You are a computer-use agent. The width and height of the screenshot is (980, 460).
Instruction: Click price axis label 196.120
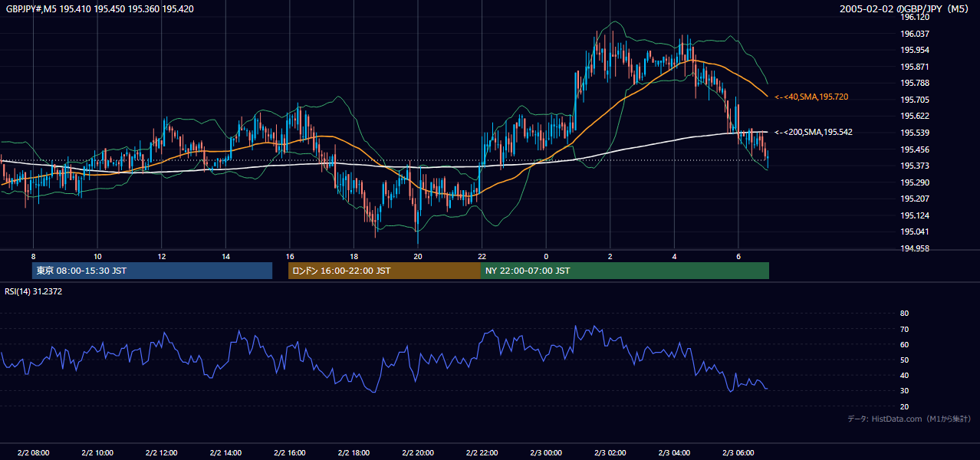[x=914, y=17]
